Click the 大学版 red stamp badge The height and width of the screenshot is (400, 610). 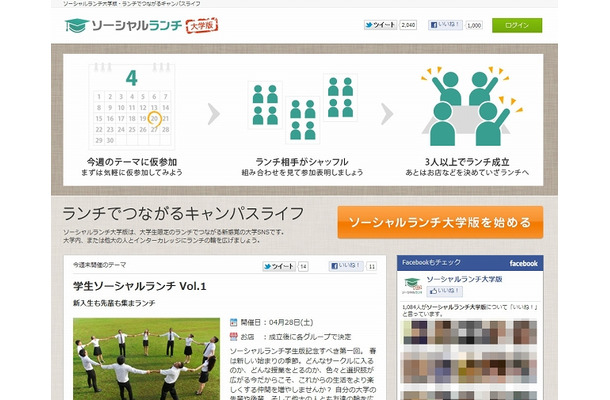202,26
